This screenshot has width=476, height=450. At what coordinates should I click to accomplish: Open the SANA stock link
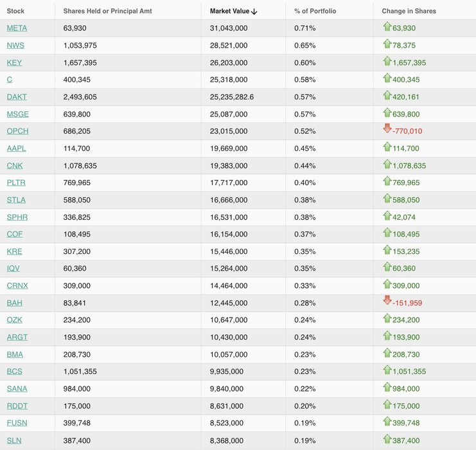(x=17, y=389)
